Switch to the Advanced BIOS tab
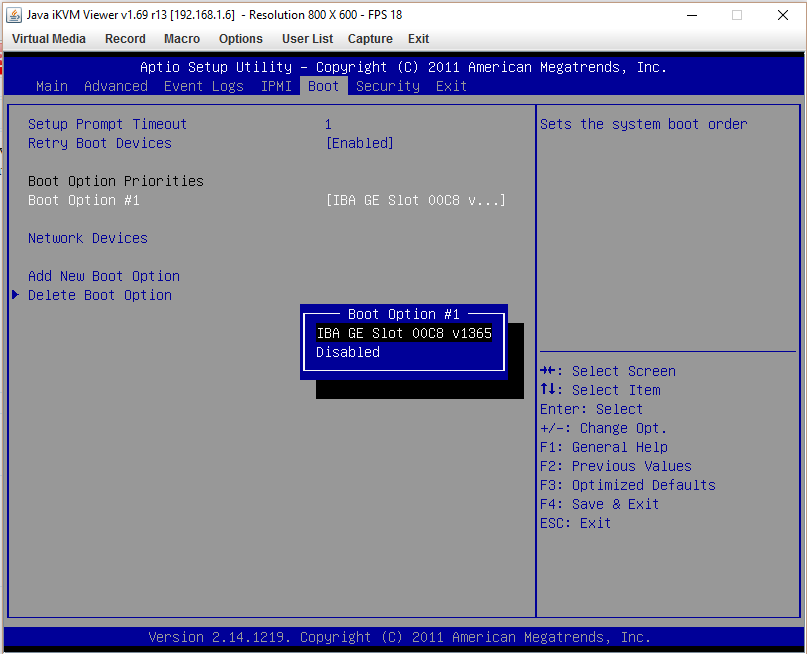This screenshot has width=807, height=654. coord(116,86)
